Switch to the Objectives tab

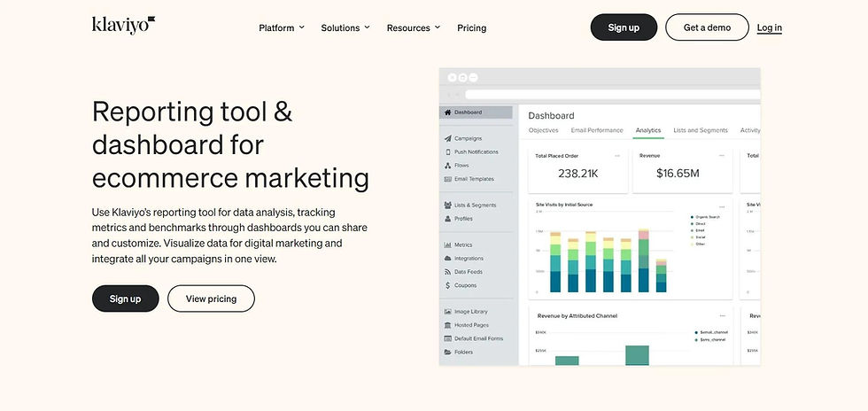[x=544, y=130]
